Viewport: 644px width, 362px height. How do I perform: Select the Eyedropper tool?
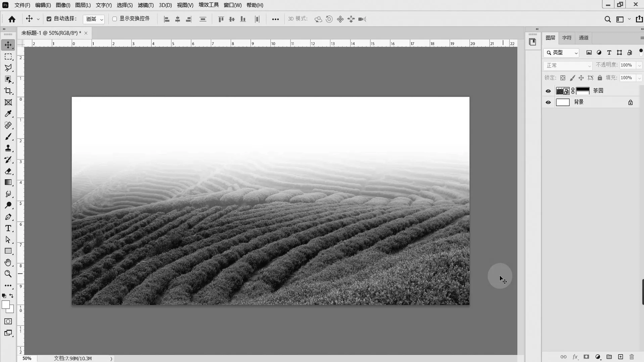8,114
